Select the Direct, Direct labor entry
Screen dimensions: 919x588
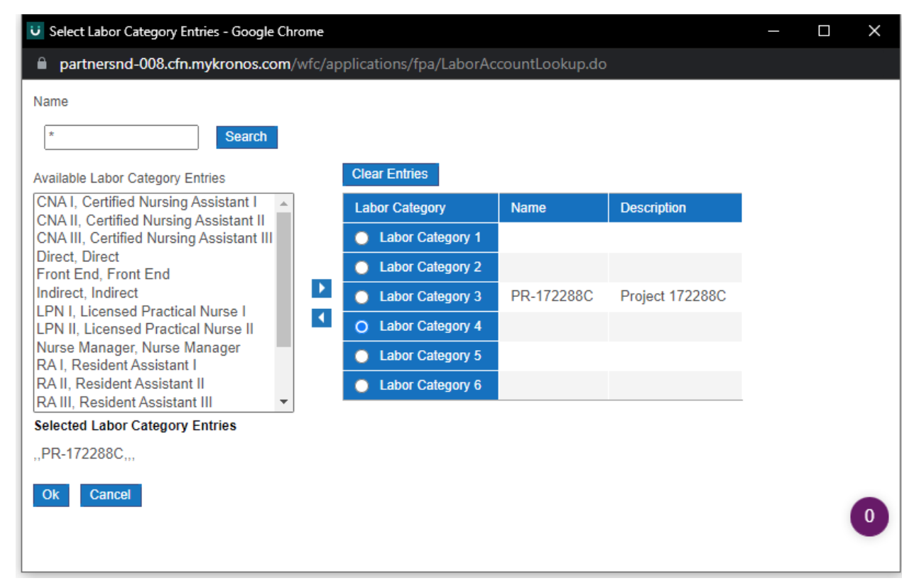(x=77, y=256)
